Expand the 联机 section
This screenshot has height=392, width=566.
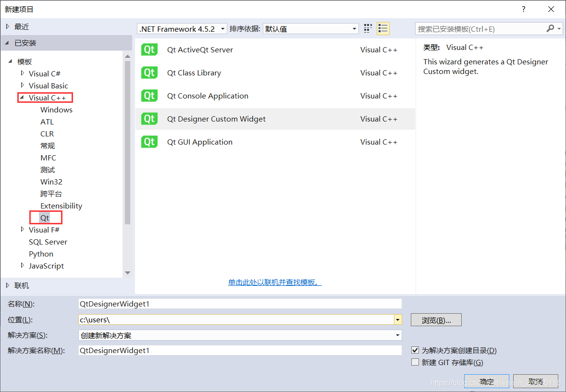click(x=8, y=285)
